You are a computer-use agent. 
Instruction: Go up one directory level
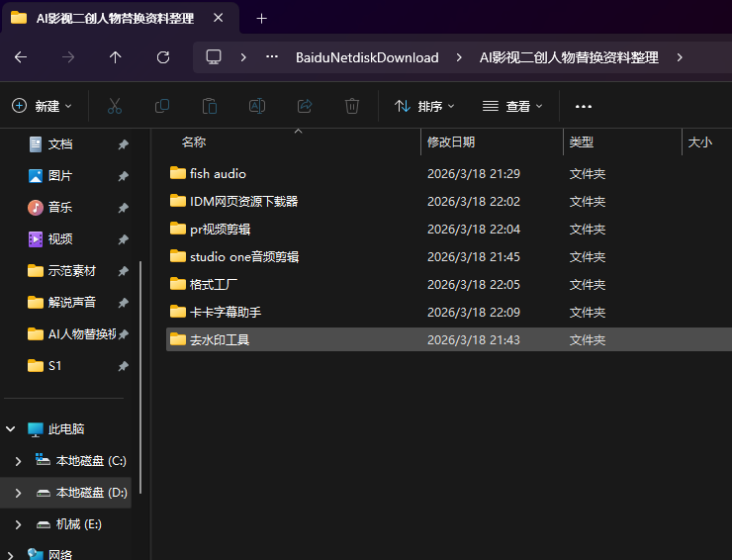pyautogui.click(x=116, y=57)
